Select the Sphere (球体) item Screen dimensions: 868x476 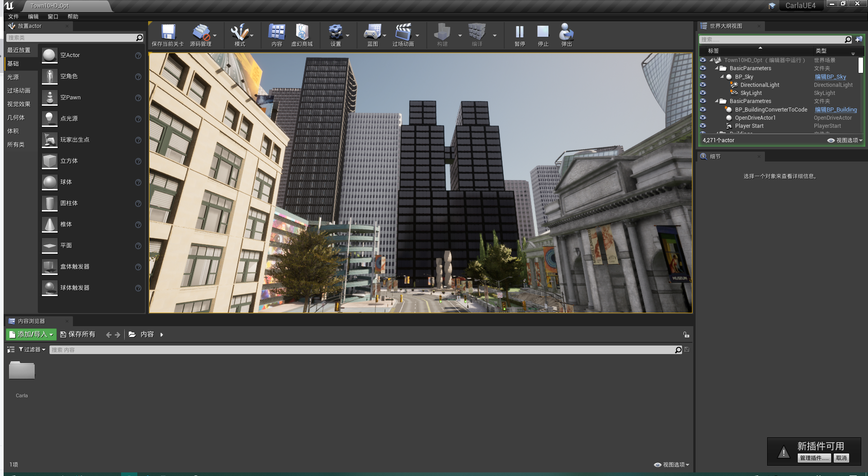coord(91,182)
